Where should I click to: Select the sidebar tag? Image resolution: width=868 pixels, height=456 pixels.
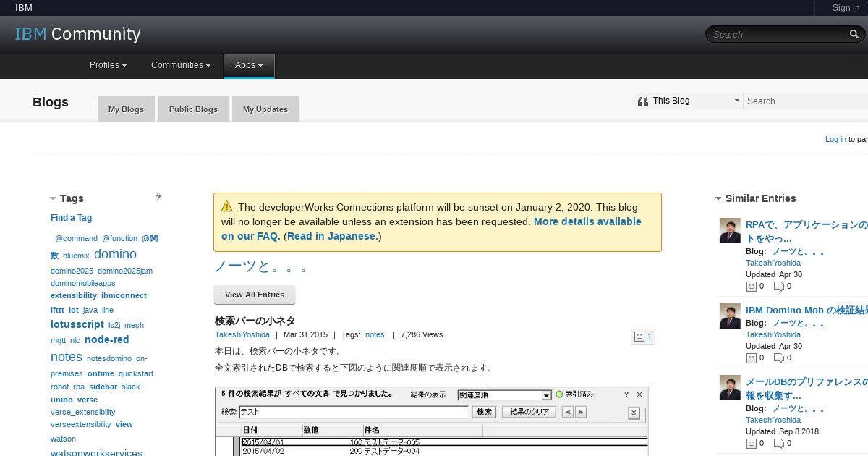[103, 387]
